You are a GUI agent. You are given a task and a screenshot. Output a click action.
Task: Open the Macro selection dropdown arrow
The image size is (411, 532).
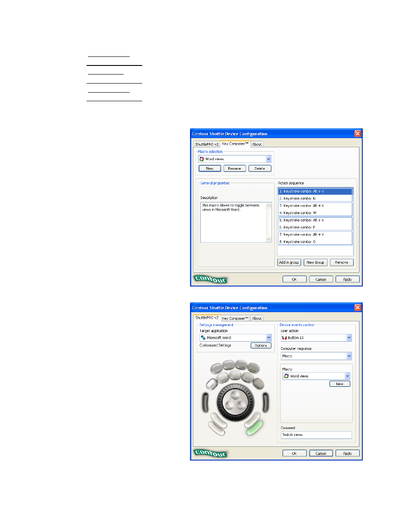click(268, 159)
